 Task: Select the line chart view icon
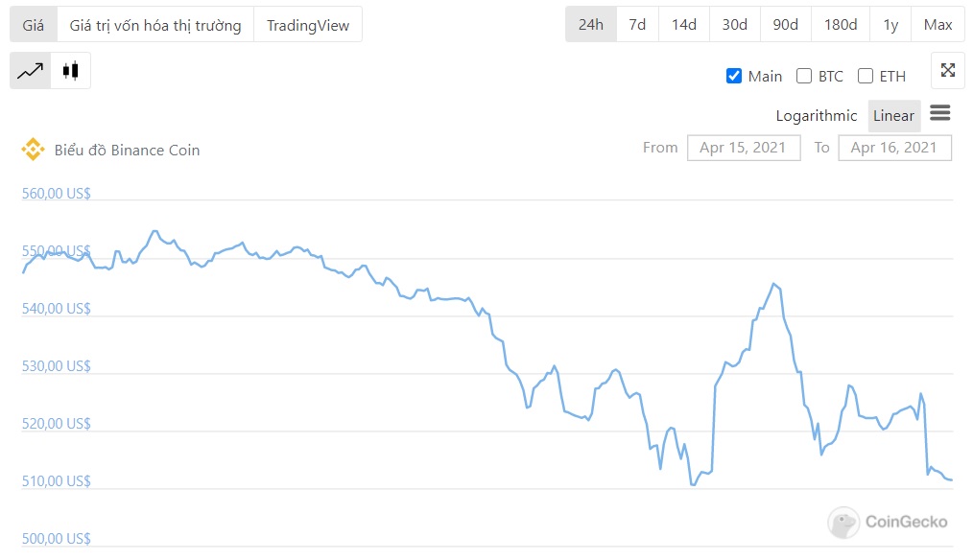pyautogui.click(x=30, y=71)
